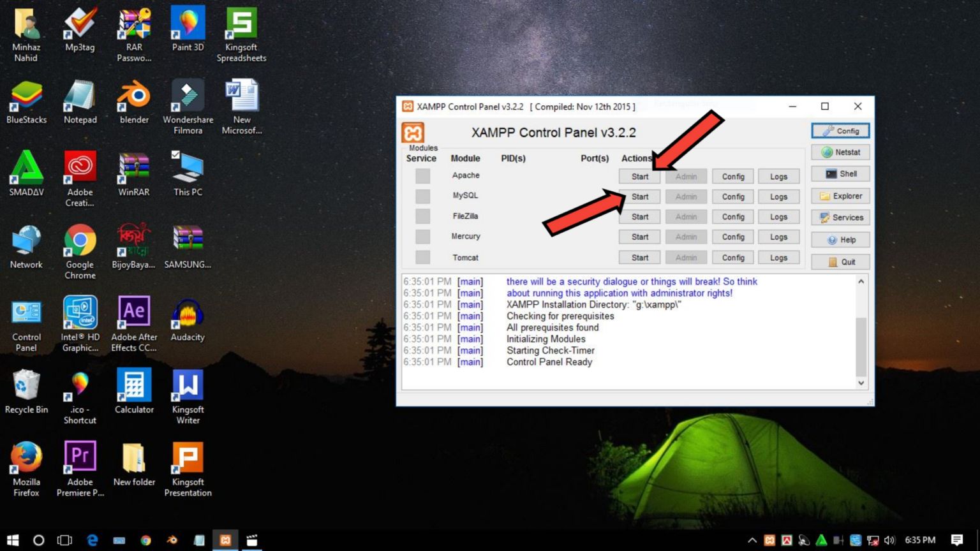Open the Services button in XAMPP
980x551 pixels.
[x=840, y=217]
